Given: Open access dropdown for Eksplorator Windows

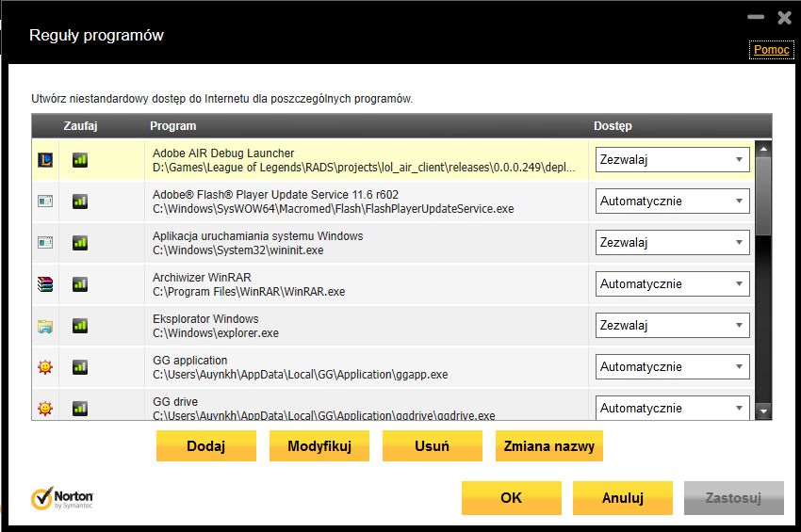Looking at the screenshot, I should [x=672, y=325].
